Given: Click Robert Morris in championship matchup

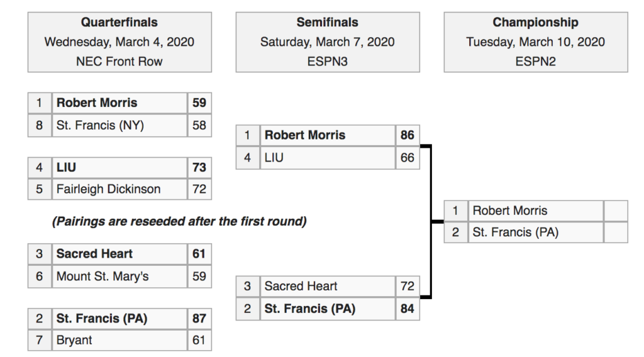Looking at the screenshot, I should pyautogui.click(x=536, y=211).
